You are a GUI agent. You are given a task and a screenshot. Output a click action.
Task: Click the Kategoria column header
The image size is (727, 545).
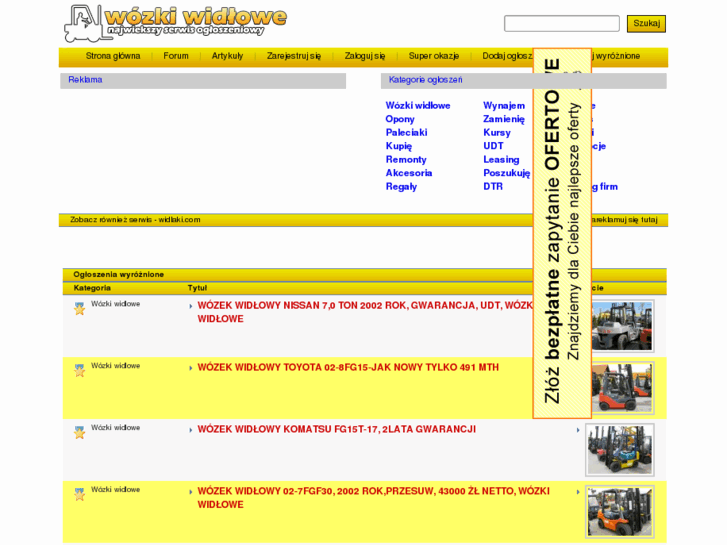92,288
